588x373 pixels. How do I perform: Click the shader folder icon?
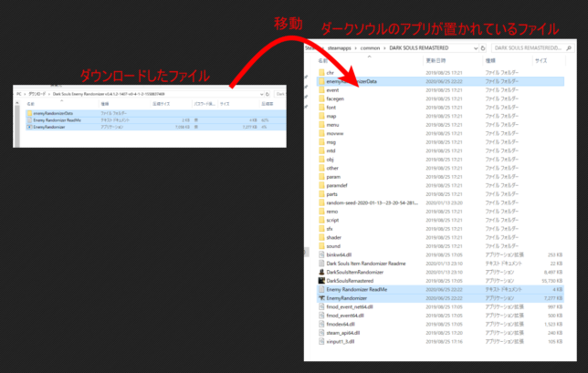321,237
